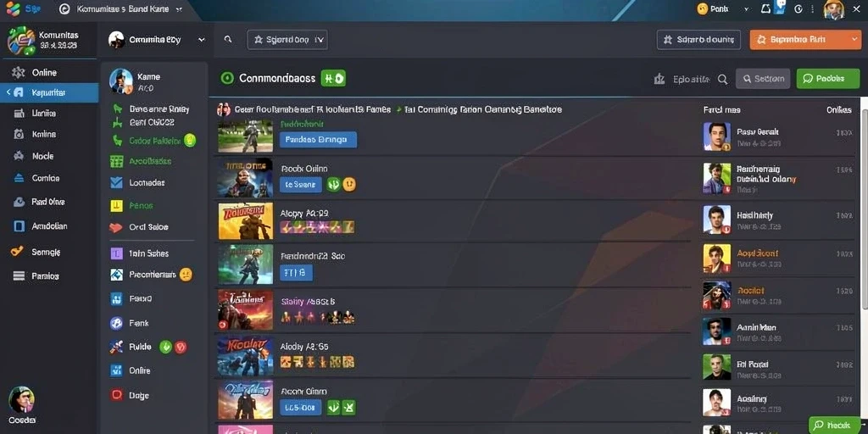Toggle the green badge next to Gidoe Falldiee
Viewport: 868px width, 434px height.
point(190,141)
